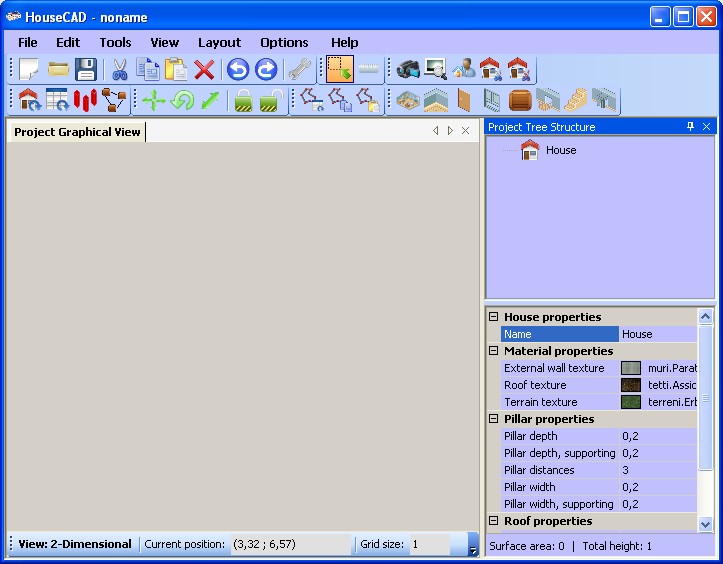Save the project using floppy disk icon

(x=86, y=69)
